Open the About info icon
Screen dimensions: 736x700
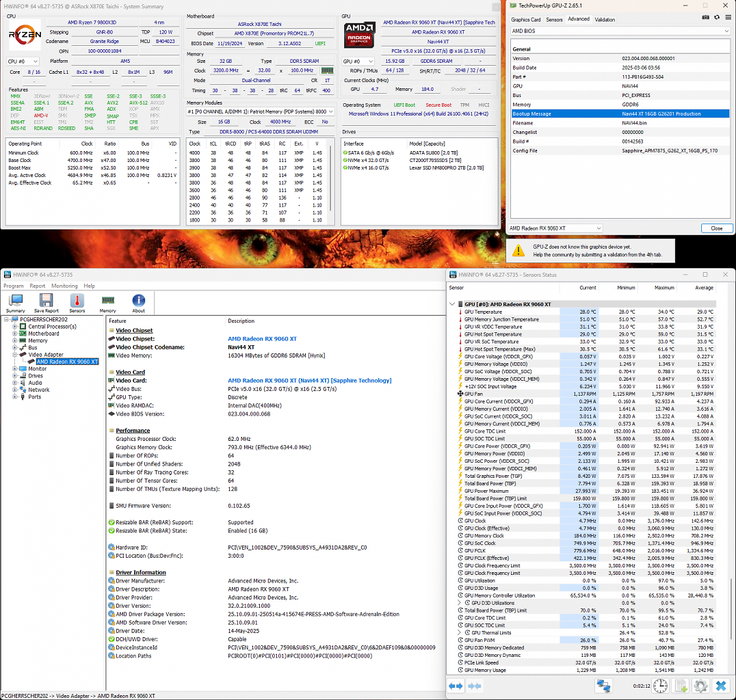point(138,303)
